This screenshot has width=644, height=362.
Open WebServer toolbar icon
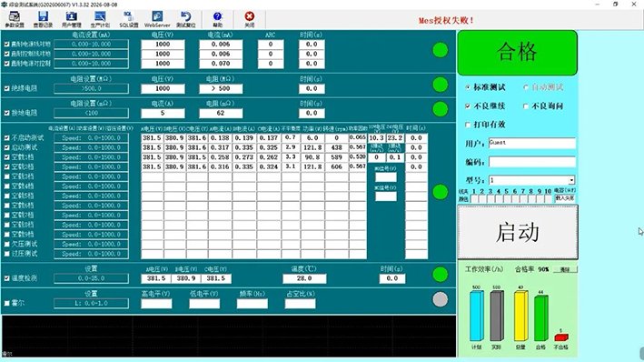point(157,19)
